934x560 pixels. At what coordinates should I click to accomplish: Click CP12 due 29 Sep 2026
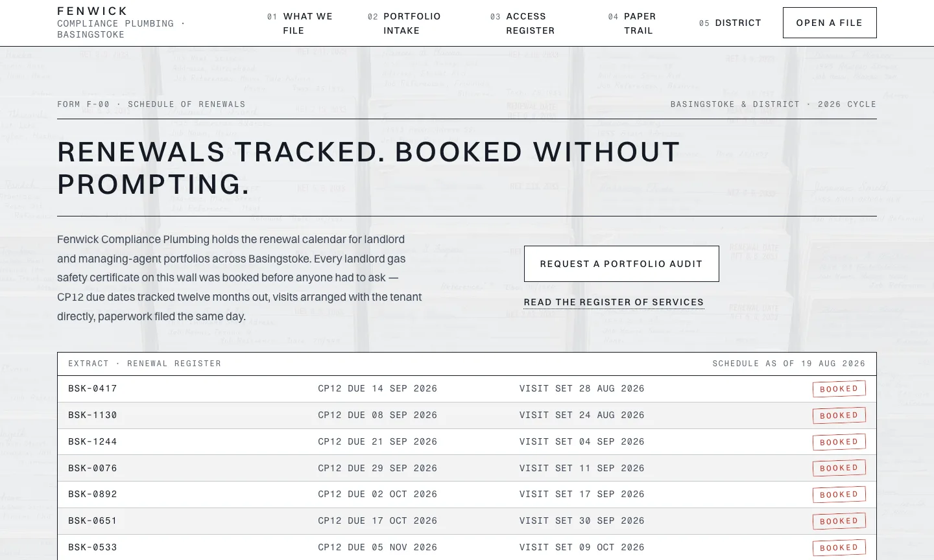click(x=377, y=469)
